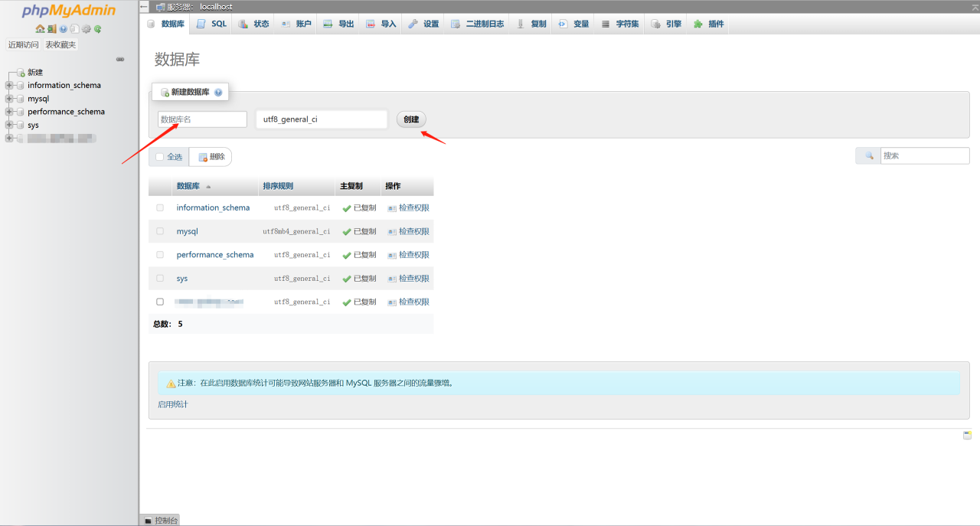Open navigation panel settings gear icon
The image size is (980, 526).
click(86, 29)
